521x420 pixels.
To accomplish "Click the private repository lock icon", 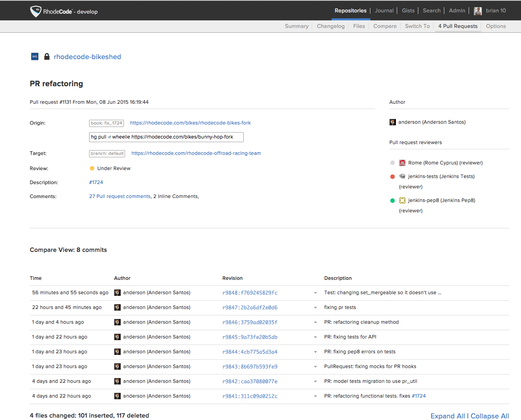I will point(47,57).
